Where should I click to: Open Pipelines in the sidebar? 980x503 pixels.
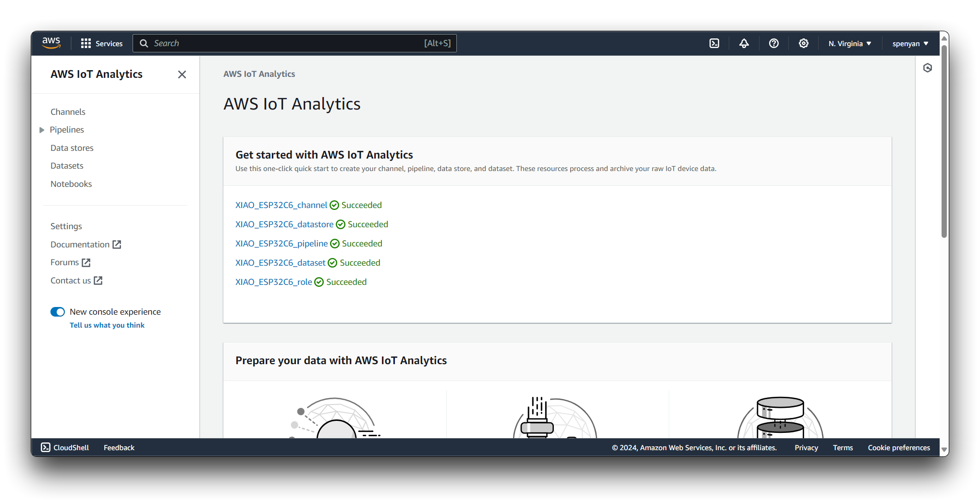(x=67, y=130)
